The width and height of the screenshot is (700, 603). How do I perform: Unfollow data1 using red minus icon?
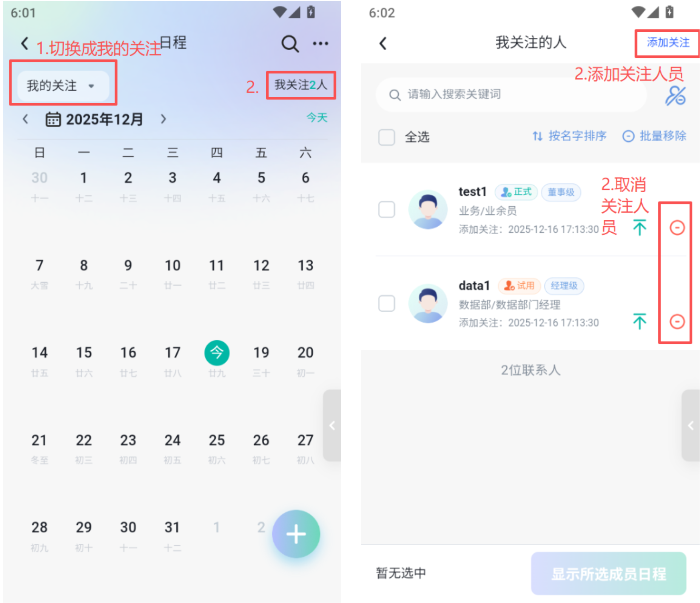click(677, 322)
